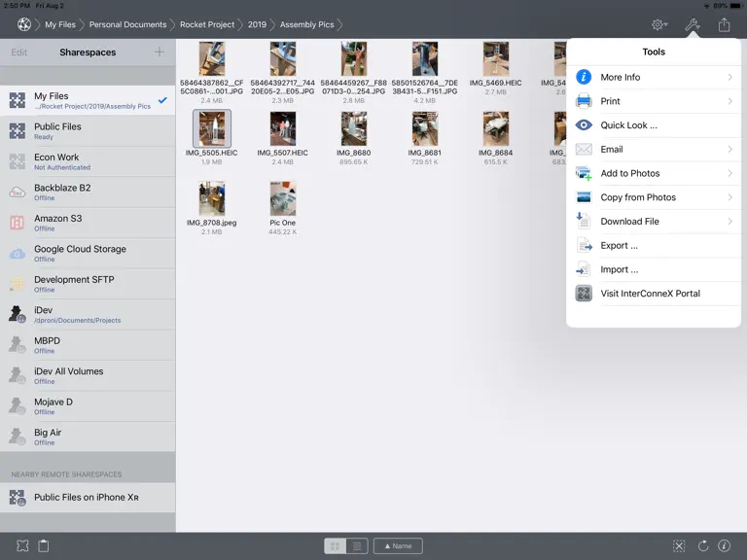The width and height of the screenshot is (747, 560).
Task: Choose Add to Photos menu entry
Action: 654,173
